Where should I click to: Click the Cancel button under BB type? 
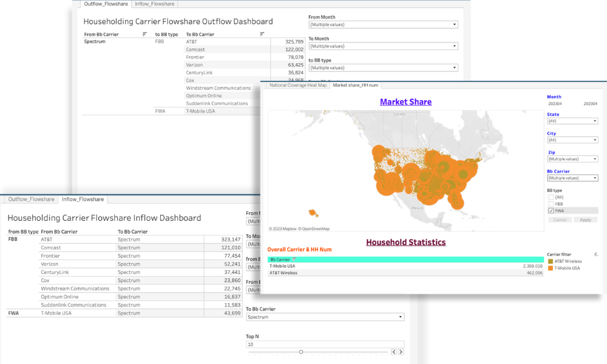(x=560, y=220)
